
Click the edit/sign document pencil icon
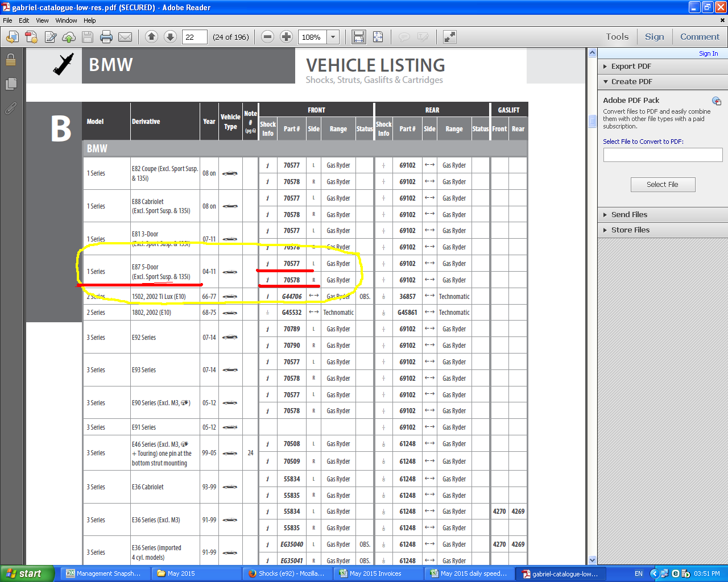51,37
